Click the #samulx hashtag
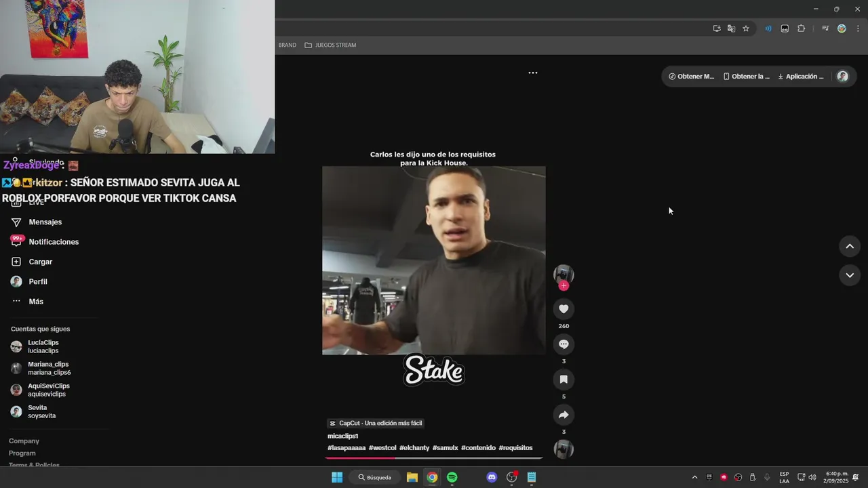Viewport: 868px width, 488px height. pos(446,448)
